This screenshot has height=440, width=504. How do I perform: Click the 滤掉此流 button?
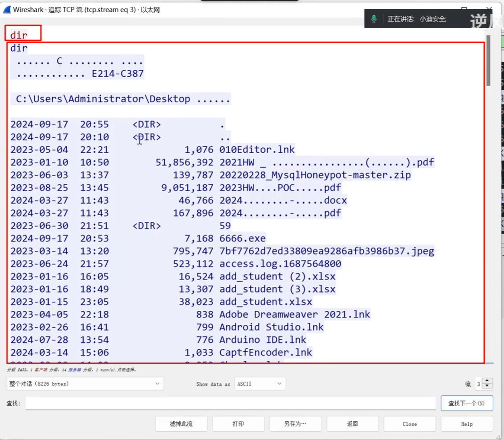point(181,424)
